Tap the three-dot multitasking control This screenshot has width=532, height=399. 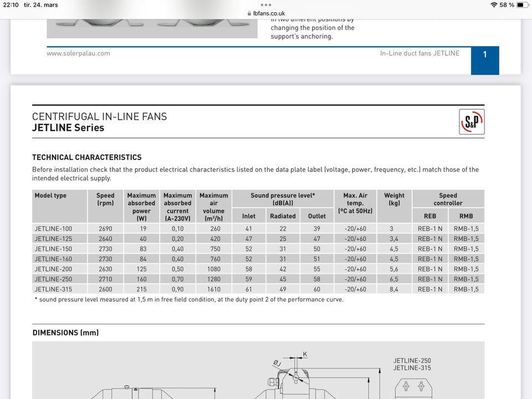click(x=266, y=5)
